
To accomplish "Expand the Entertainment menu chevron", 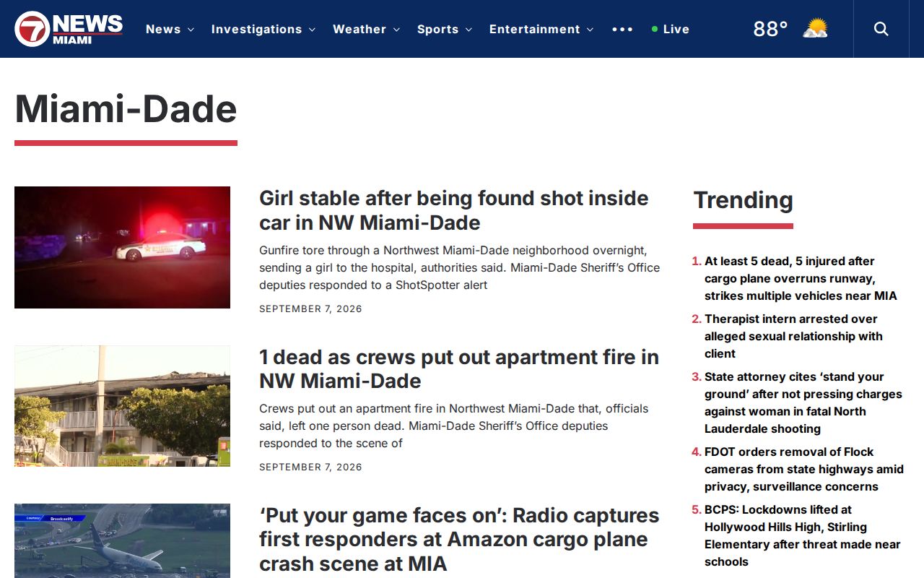I will 590,30.
